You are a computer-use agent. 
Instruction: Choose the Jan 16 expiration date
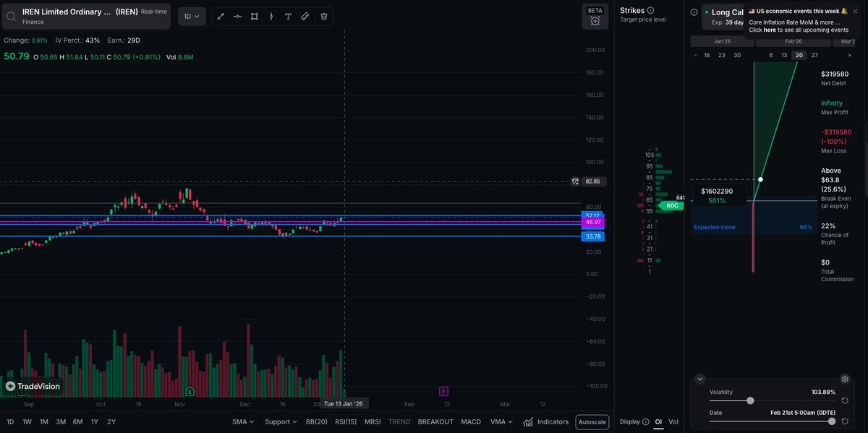(707, 55)
